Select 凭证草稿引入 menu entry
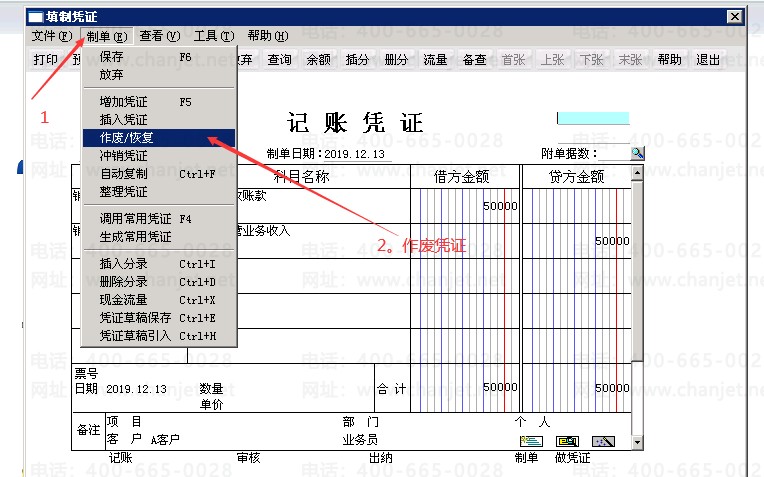 [159, 336]
